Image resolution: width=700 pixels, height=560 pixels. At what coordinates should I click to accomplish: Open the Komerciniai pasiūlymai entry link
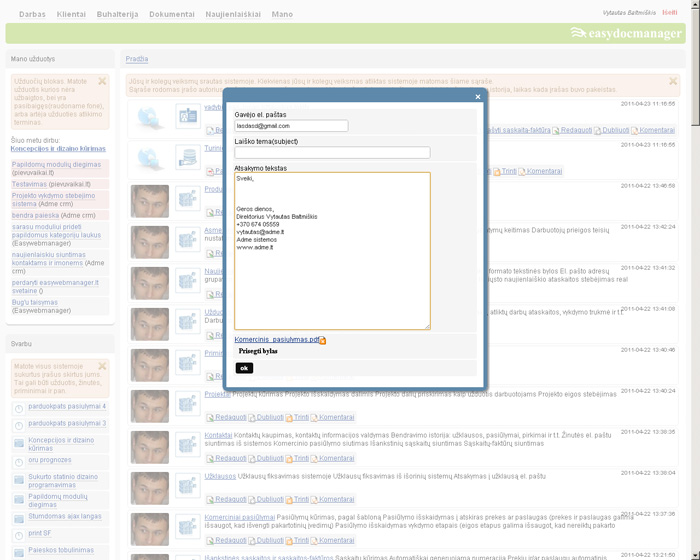pyautogui.click(x=240, y=518)
